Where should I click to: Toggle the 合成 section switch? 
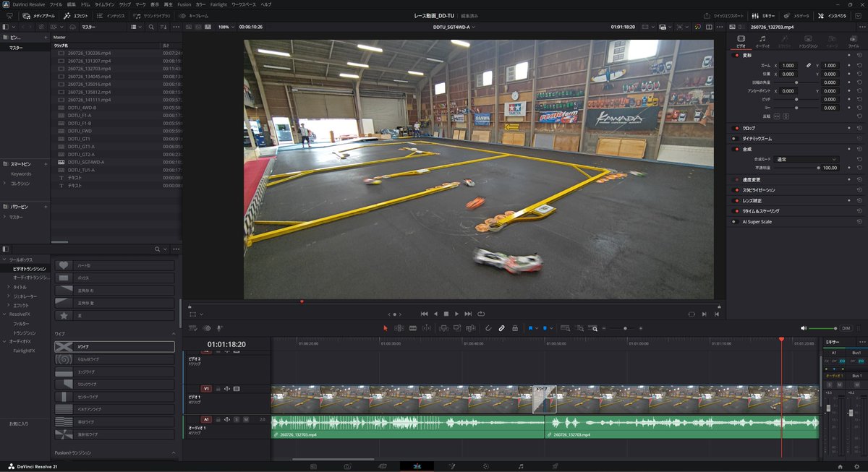coord(735,149)
